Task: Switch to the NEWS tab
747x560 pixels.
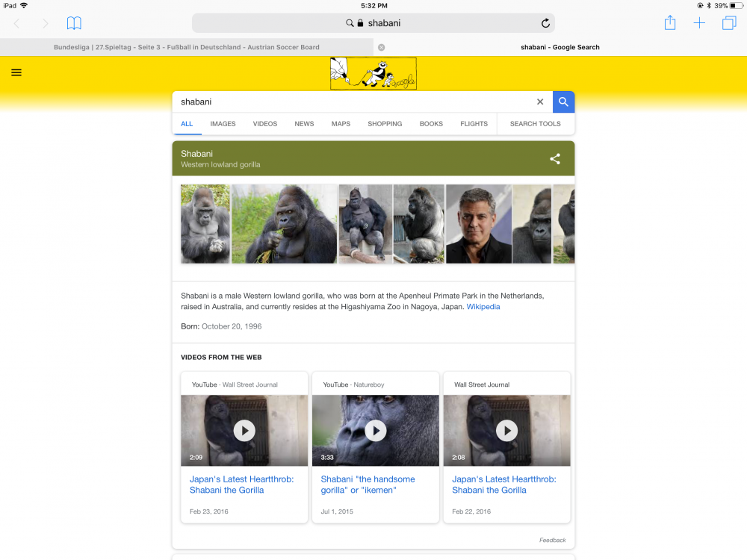Action: pyautogui.click(x=304, y=124)
